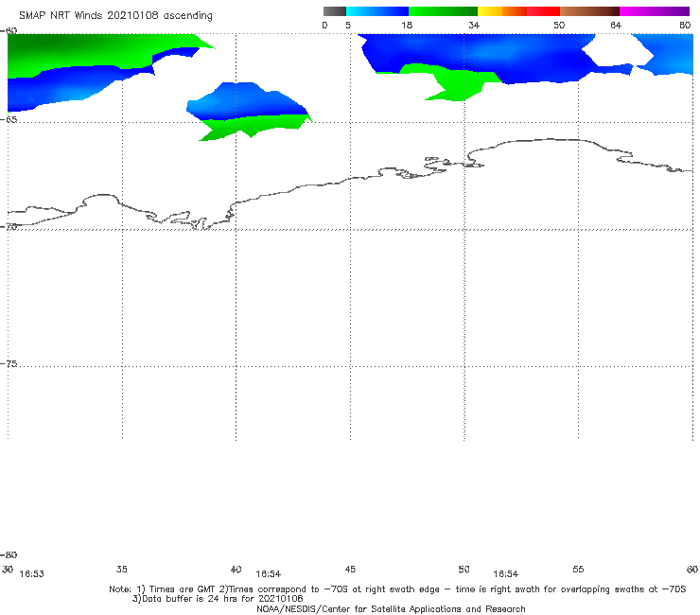Click the color bar value label "64"

click(x=616, y=25)
